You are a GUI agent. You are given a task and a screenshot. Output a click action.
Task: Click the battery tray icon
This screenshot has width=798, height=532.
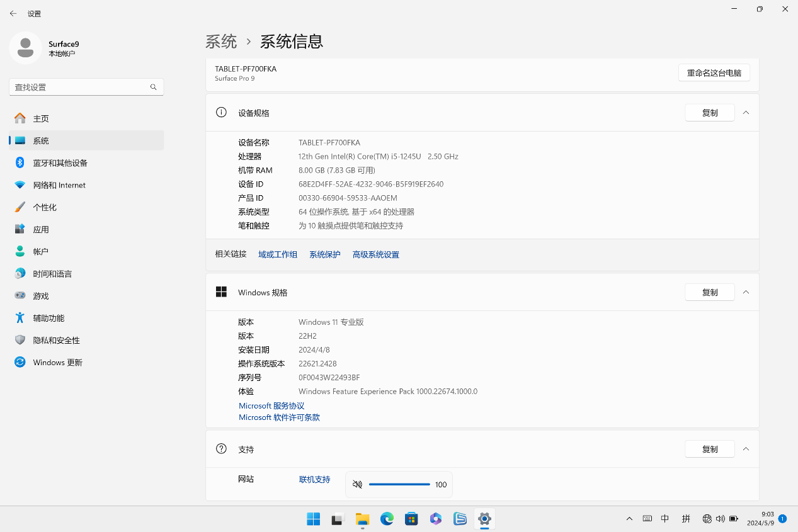(734, 519)
